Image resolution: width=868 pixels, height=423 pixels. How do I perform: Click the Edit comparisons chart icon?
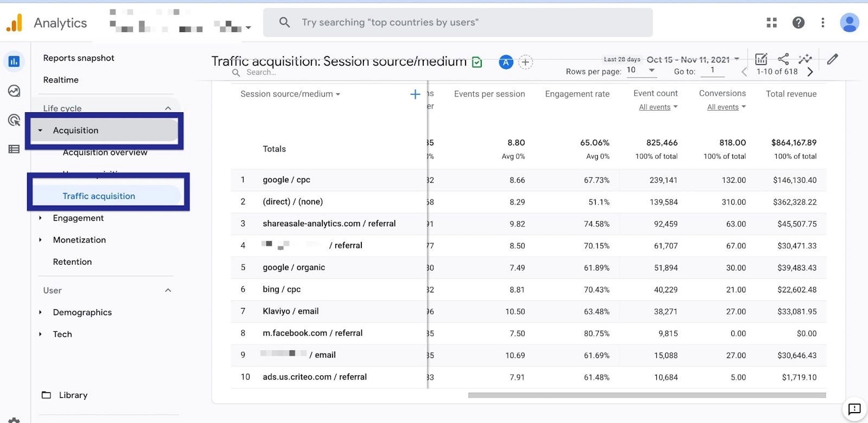[x=761, y=59]
